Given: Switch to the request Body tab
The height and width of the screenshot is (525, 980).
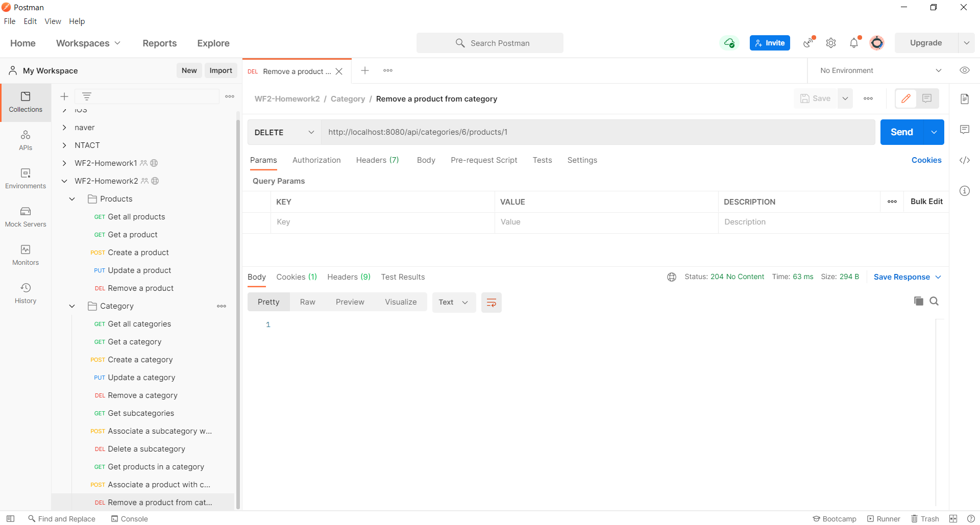Looking at the screenshot, I should pyautogui.click(x=426, y=160).
